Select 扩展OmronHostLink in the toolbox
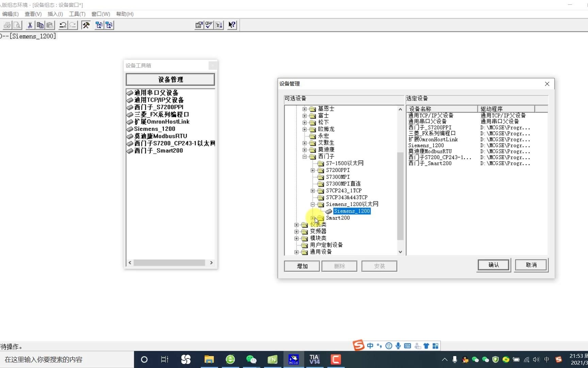This screenshot has width=588, height=368. [162, 122]
